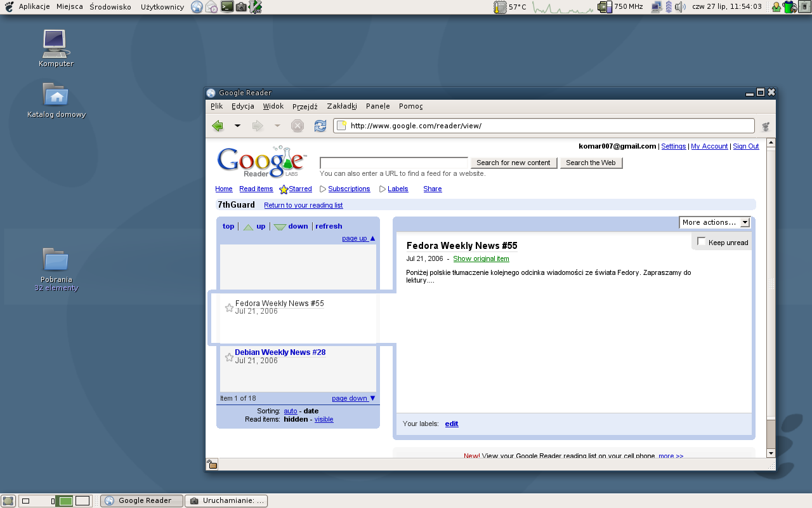Launch web browser from top panel globe icon

pos(197,7)
